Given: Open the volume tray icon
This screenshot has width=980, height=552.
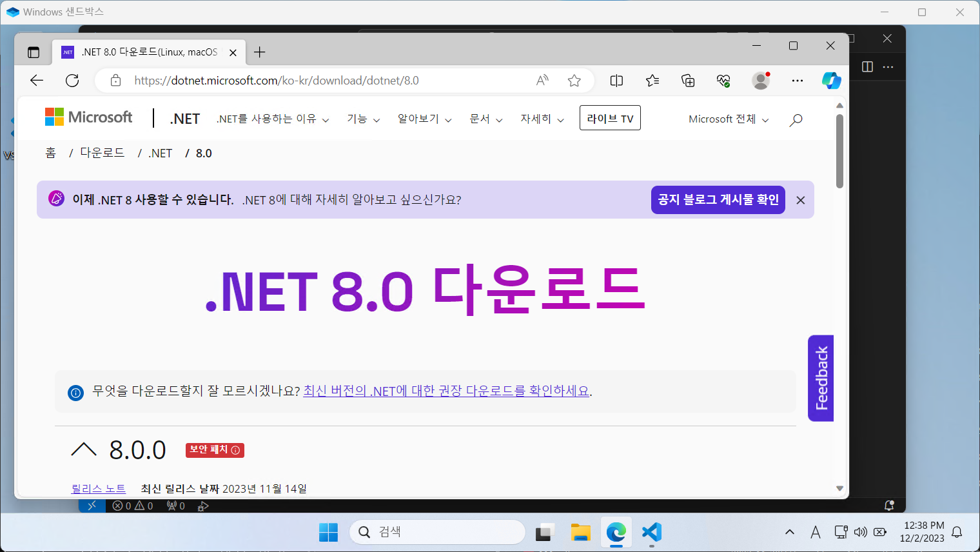Looking at the screenshot, I should coord(861,532).
